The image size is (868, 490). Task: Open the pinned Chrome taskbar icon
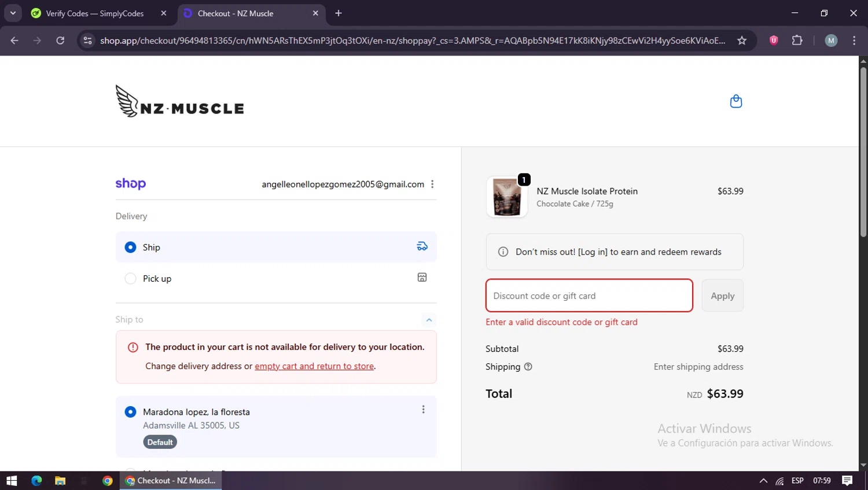tap(107, 481)
